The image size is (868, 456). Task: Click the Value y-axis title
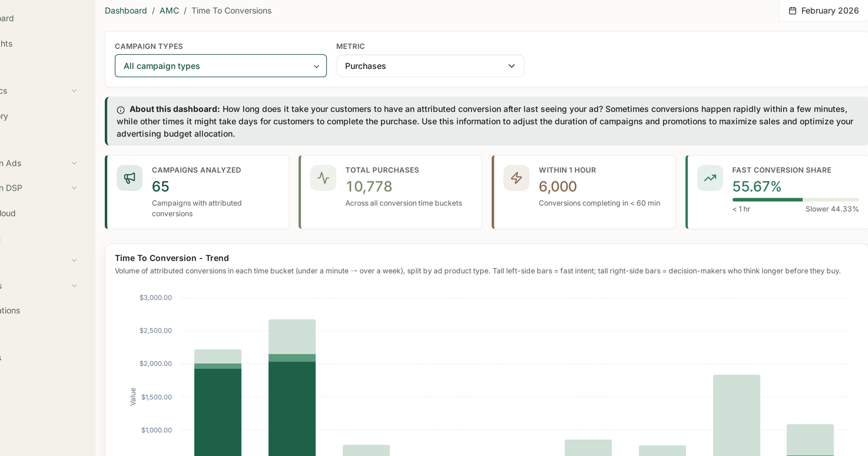pos(133,397)
